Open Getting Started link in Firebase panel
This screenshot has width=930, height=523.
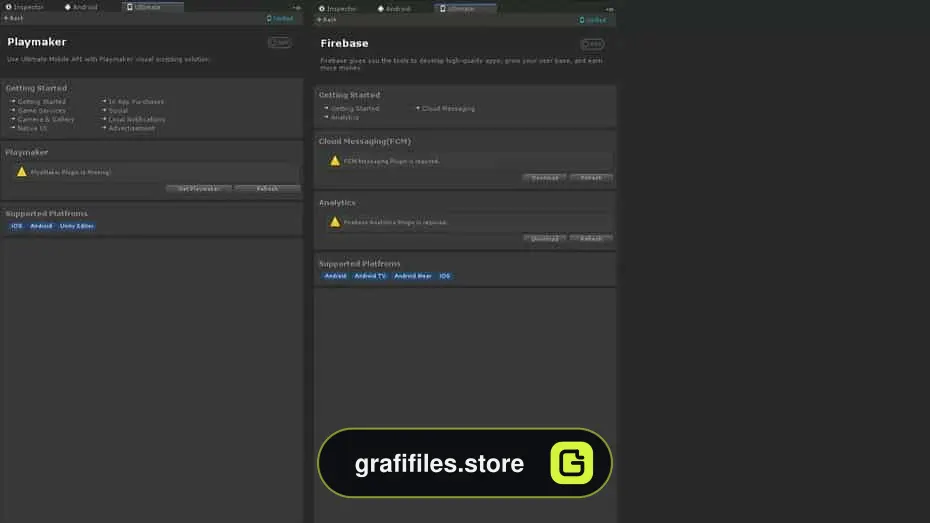click(x=352, y=109)
